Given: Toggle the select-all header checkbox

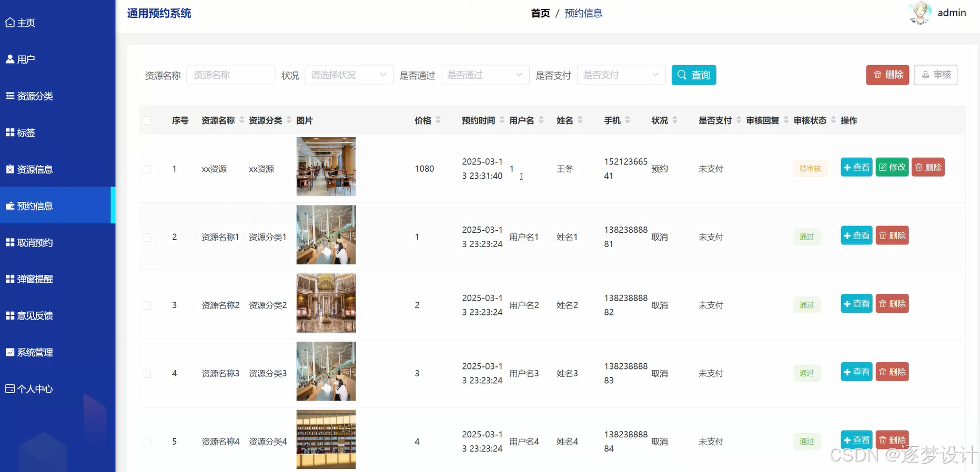Looking at the screenshot, I should 147,120.
